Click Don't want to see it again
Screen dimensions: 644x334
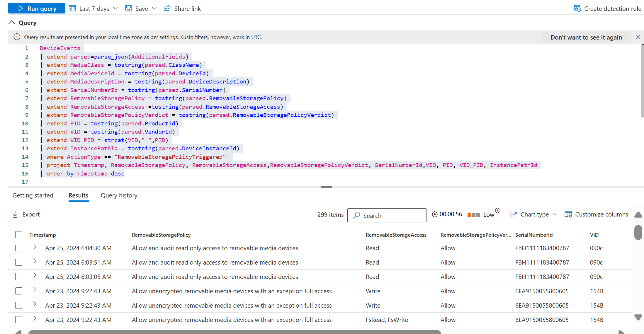(586, 37)
